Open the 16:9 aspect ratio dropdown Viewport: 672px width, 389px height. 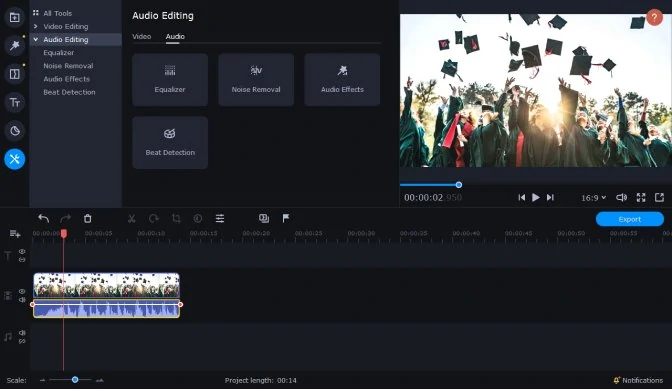coord(594,197)
